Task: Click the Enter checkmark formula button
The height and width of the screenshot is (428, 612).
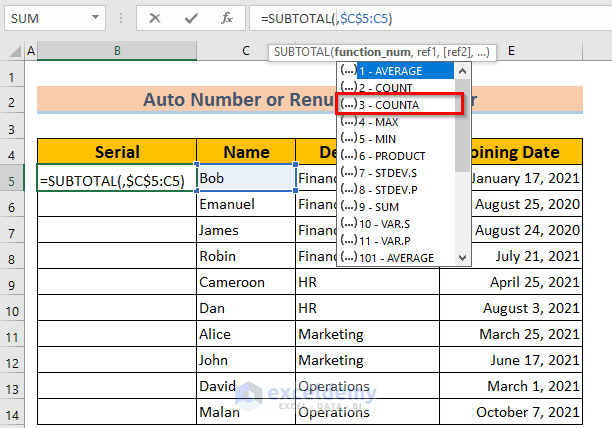Action: (191, 19)
